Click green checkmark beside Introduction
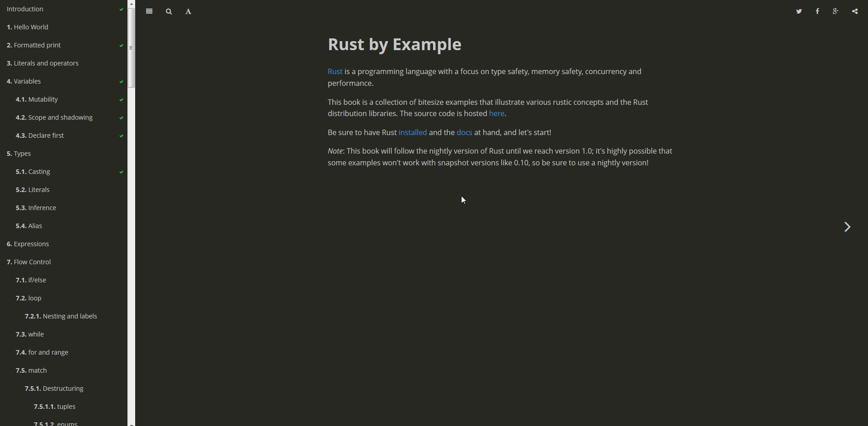 coord(121,9)
